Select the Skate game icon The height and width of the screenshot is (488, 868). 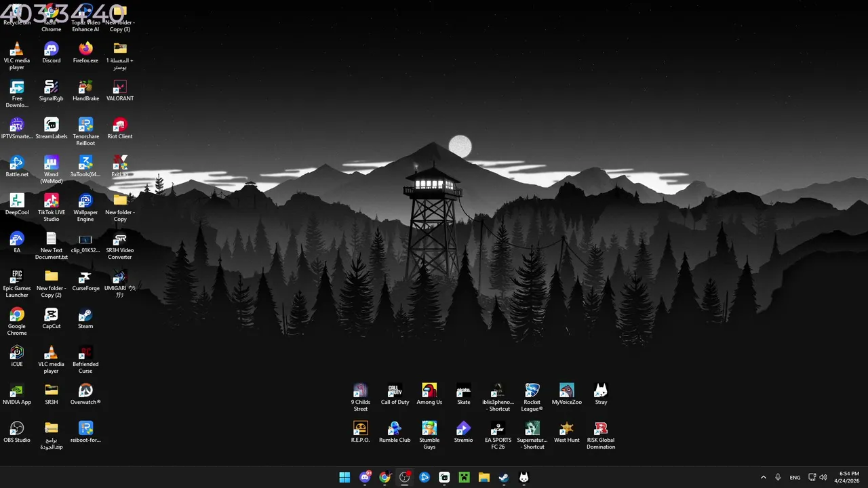464,394
